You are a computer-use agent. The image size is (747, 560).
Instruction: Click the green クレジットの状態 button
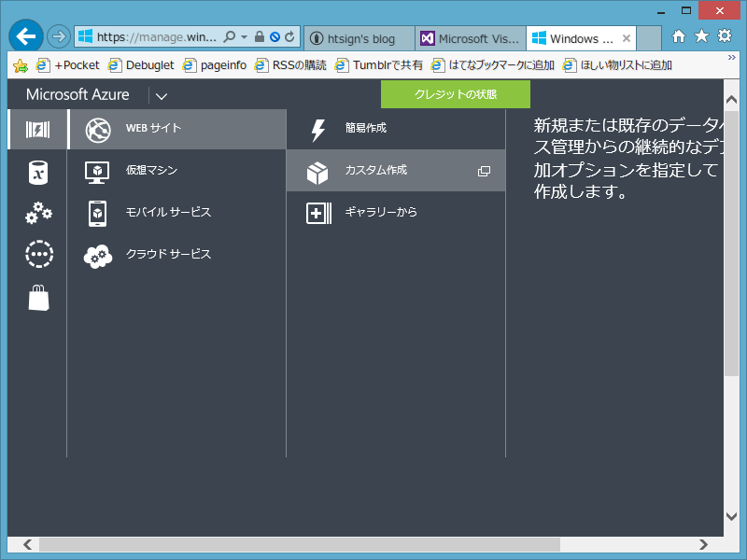click(455, 94)
